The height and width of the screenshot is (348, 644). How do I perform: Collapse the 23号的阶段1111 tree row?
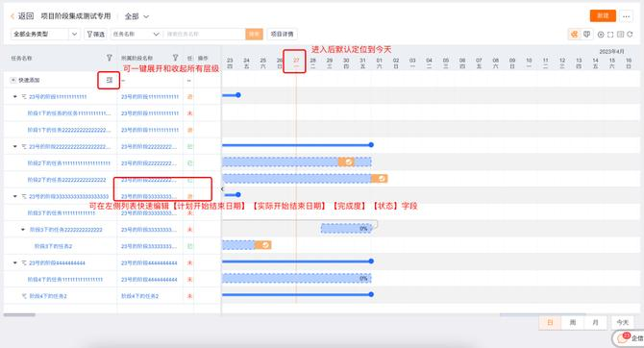pos(15,97)
